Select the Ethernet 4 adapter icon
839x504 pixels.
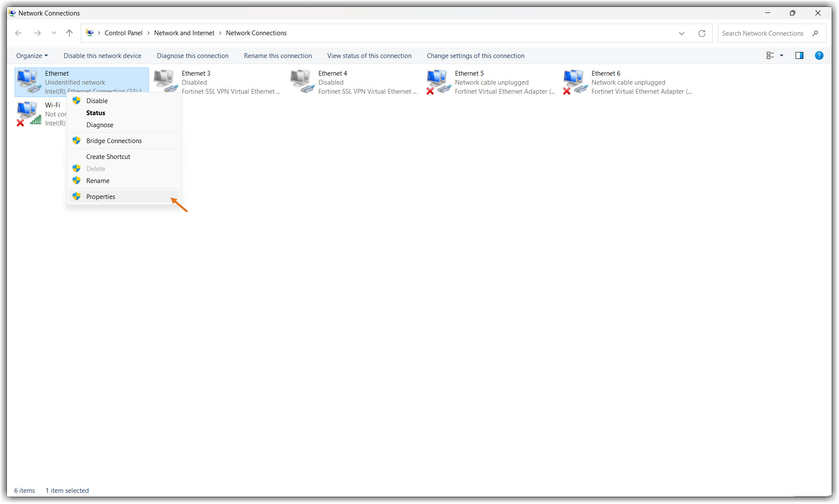click(x=302, y=82)
